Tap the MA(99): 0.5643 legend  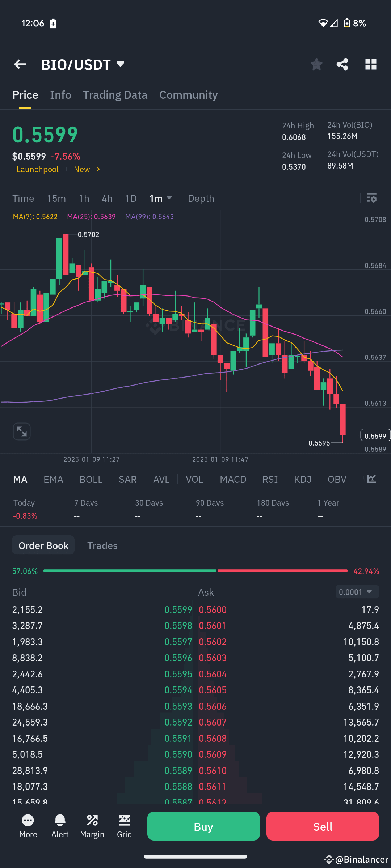tap(150, 217)
